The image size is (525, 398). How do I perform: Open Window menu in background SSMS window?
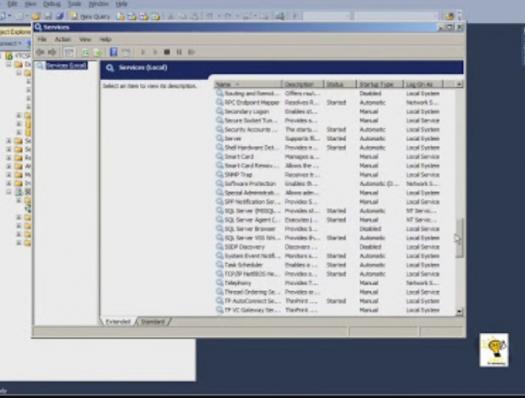(98, 4)
